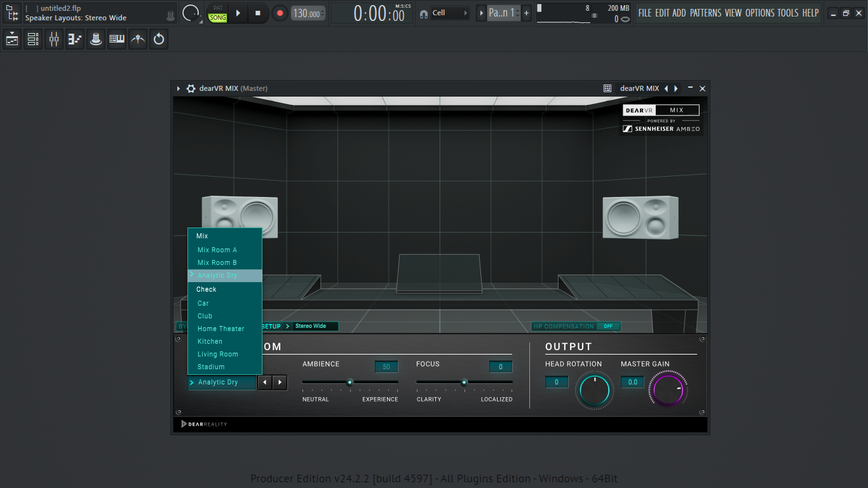This screenshot has width=868, height=488.
Task: Toggle HP Compensation off switch
Action: [608, 327]
